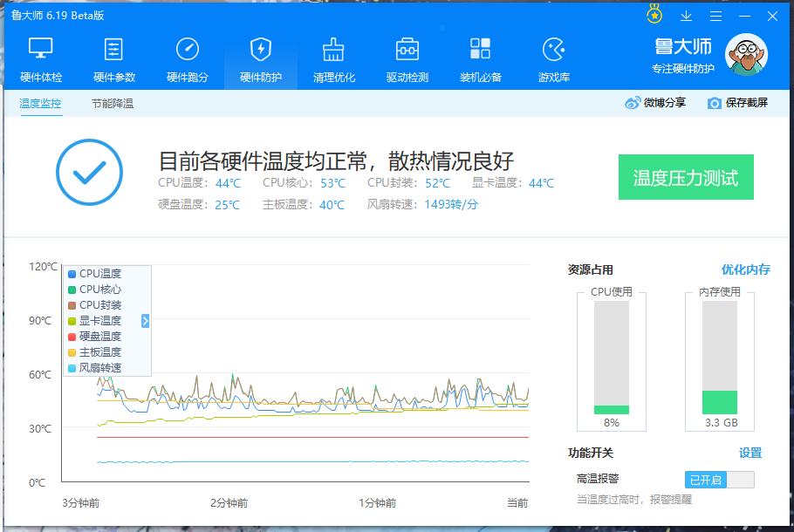Share via 微博分享

click(x=655, y=102)
